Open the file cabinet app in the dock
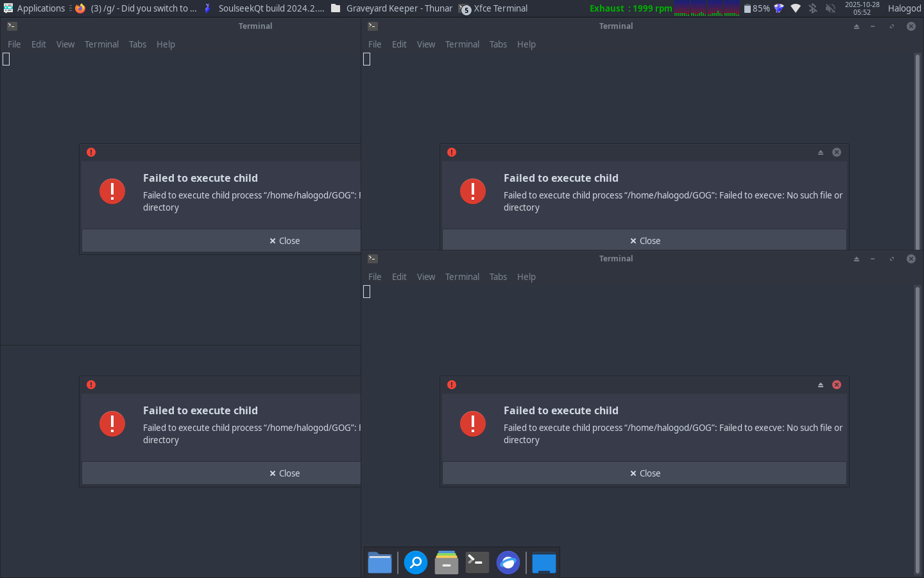Viewport: 924px width, 578px height. 447,563
